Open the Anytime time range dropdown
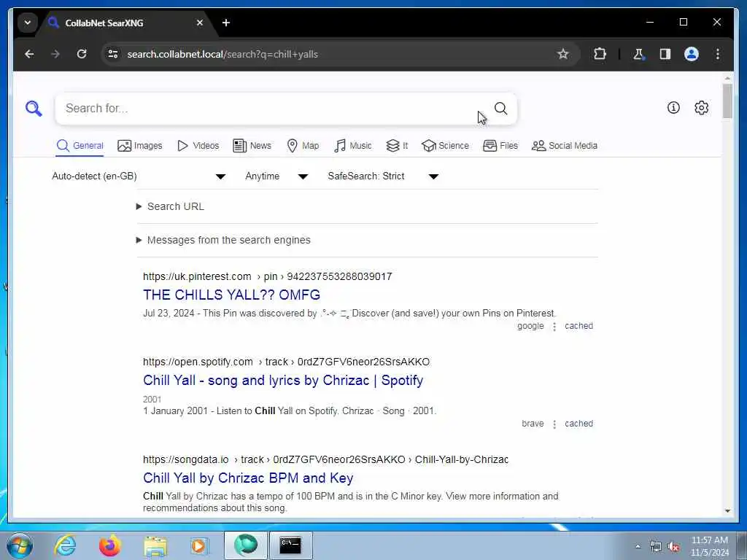The image size is (747, 560). click(x=276, y=176)
